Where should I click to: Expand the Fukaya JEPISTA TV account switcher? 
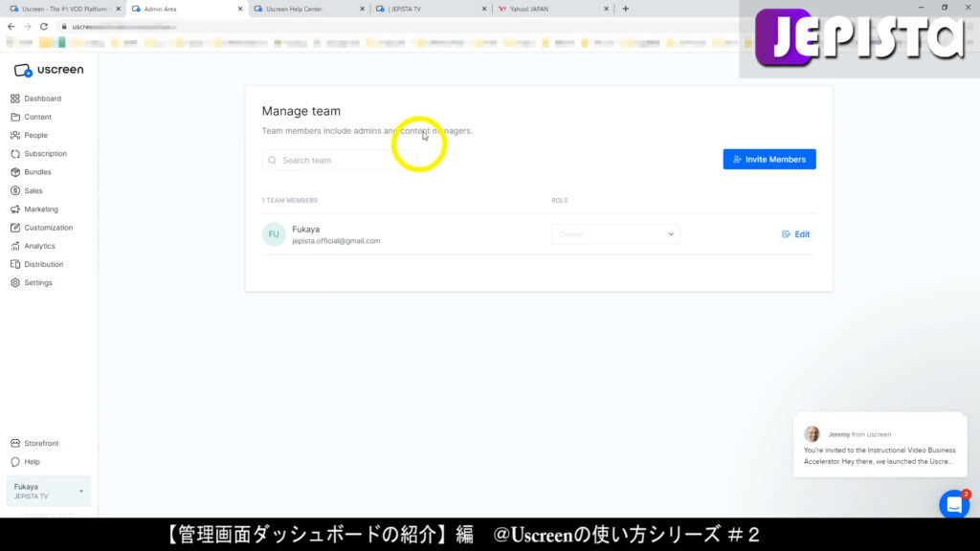coord(48,491)
